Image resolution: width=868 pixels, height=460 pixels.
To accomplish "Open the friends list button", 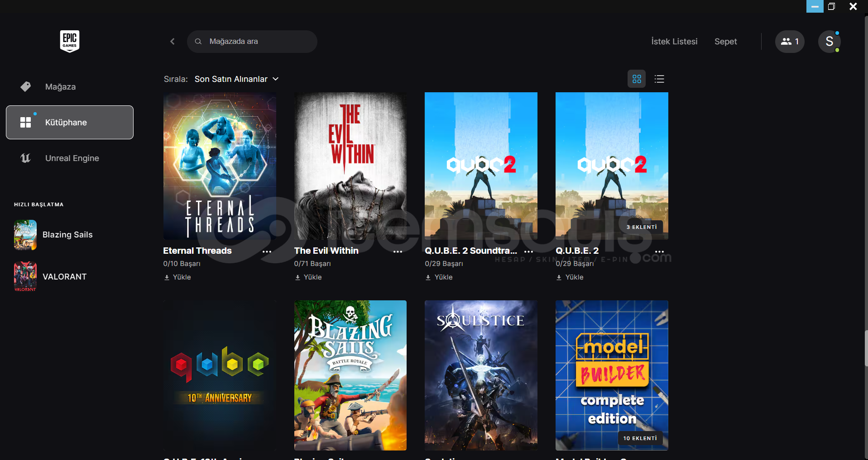I will [x=790, y=42].
